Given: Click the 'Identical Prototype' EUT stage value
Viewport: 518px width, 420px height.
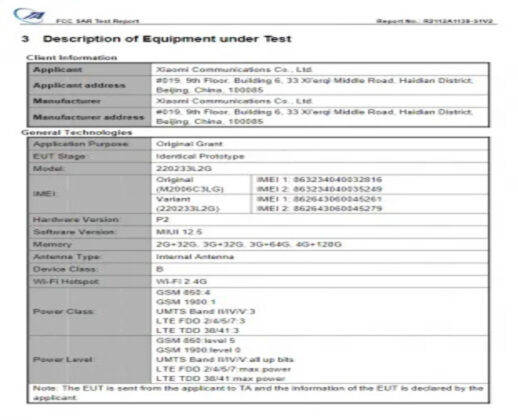Looking at the screenshot, I should click(200, 156).
